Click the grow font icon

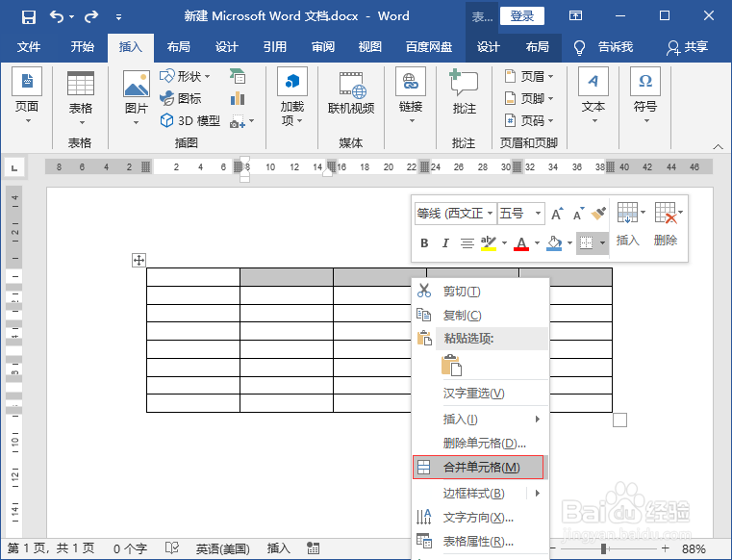[x=557, y=214]
